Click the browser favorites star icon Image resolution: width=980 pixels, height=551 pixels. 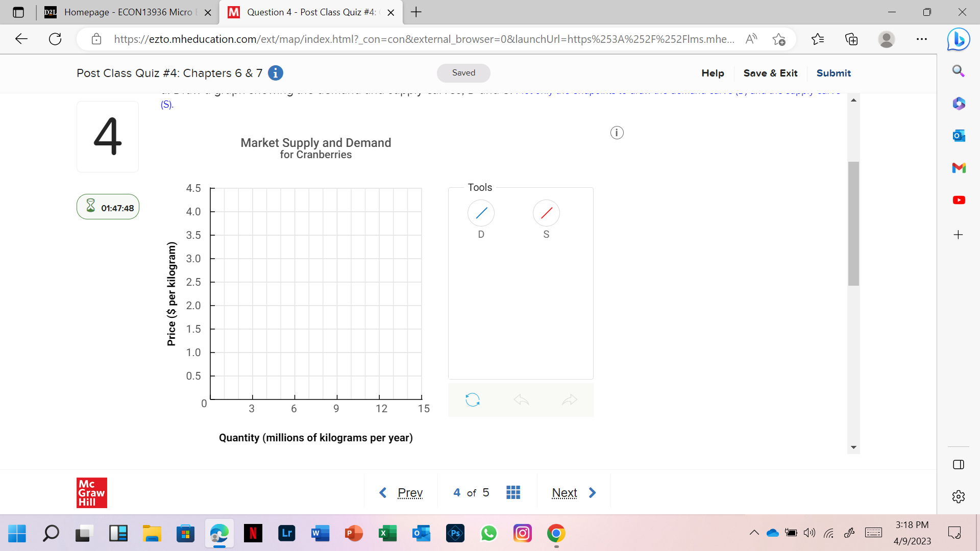818,39
